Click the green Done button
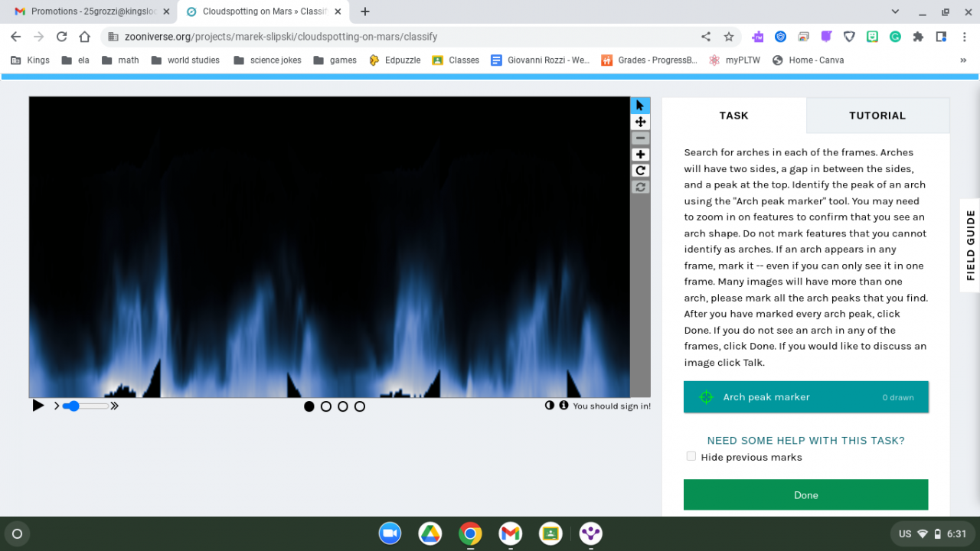The height and width of the screenshot is (551, 980). coord(806,495)
